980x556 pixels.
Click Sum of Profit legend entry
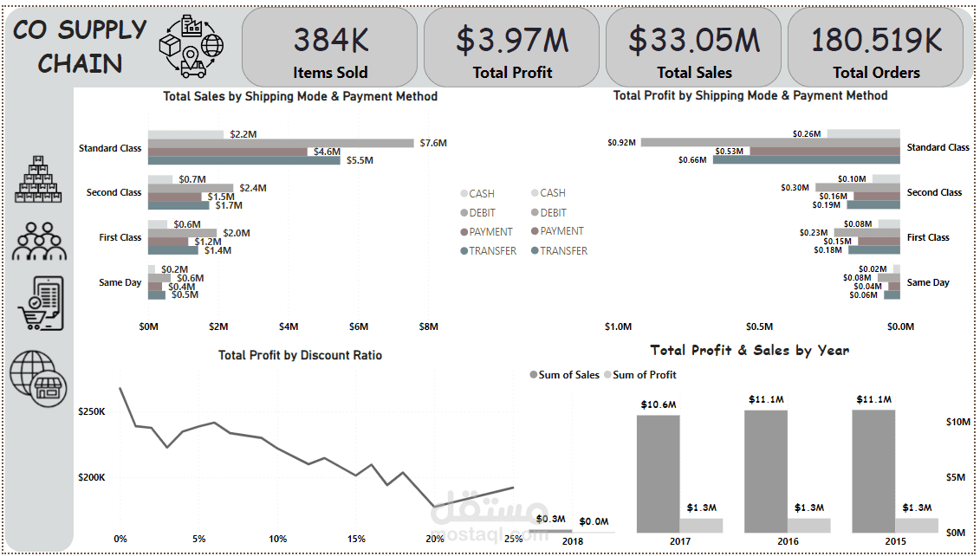[639, 375]
